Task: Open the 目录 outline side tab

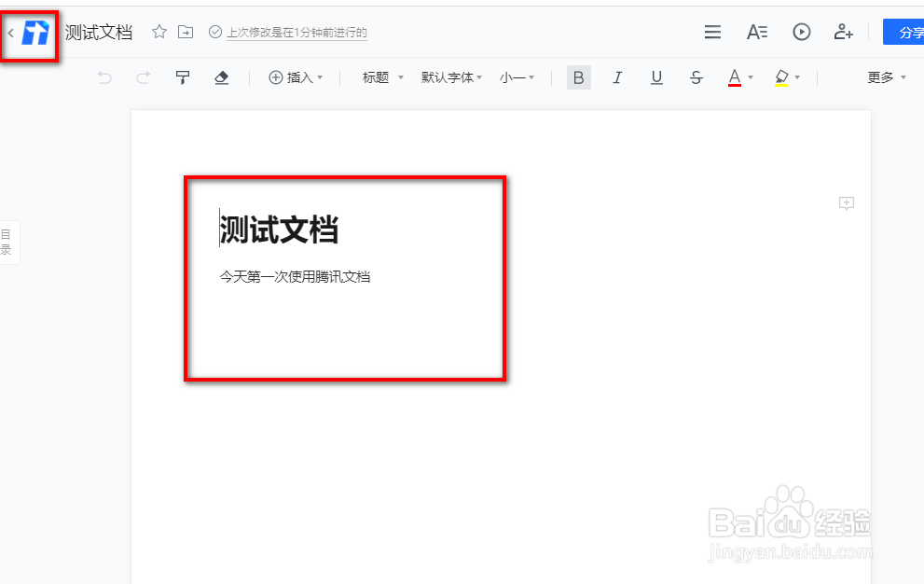Action: pyautogui.click(x=7, y=243)
